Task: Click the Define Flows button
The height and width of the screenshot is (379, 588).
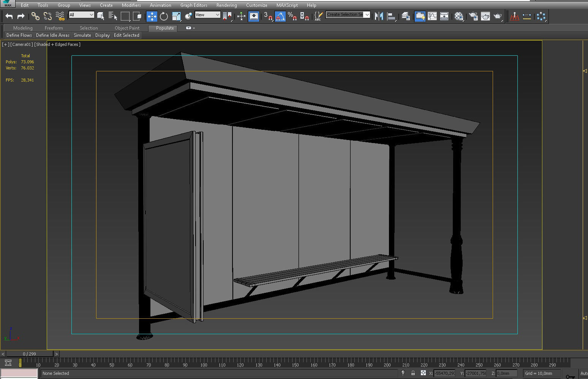Action: coord(19,35)
